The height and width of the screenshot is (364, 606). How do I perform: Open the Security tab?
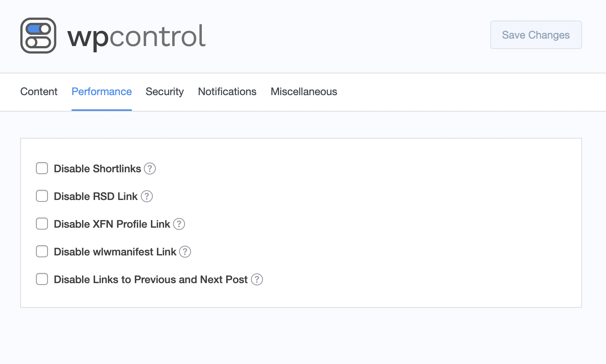click(x=165, y=92)
